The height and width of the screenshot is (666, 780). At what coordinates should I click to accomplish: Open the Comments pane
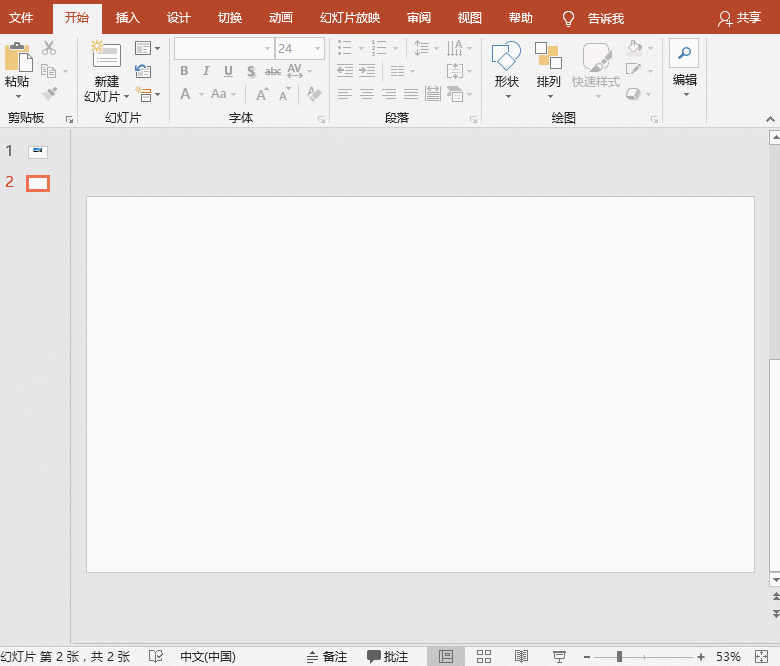tap(388, 657)
